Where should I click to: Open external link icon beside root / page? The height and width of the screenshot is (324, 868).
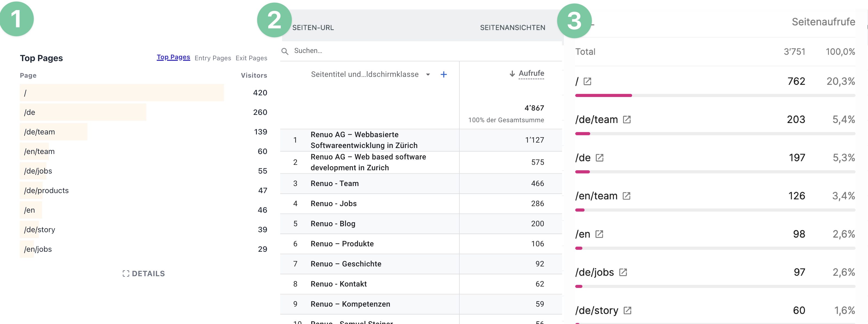[x=587, y=81]
